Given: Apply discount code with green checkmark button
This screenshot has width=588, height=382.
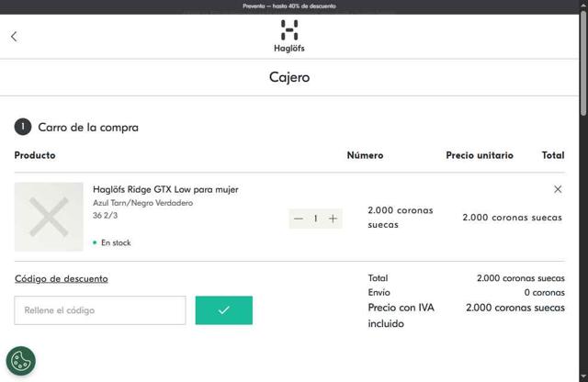Looking at the screenshot, I should (x=224, y=310).
